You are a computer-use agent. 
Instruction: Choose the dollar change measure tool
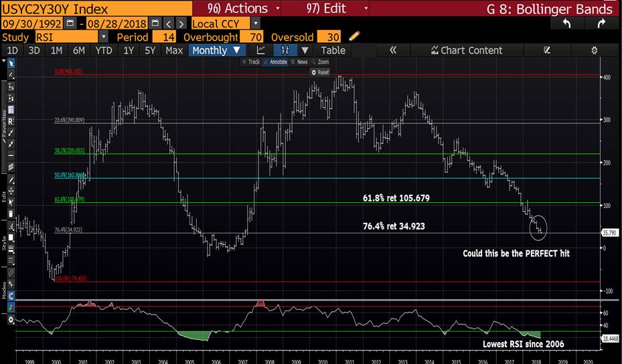[x=11, y=98]
